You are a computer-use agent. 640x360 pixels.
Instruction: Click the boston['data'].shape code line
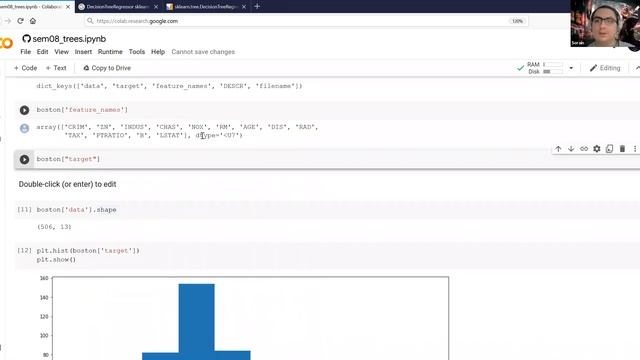coord(76,210)
